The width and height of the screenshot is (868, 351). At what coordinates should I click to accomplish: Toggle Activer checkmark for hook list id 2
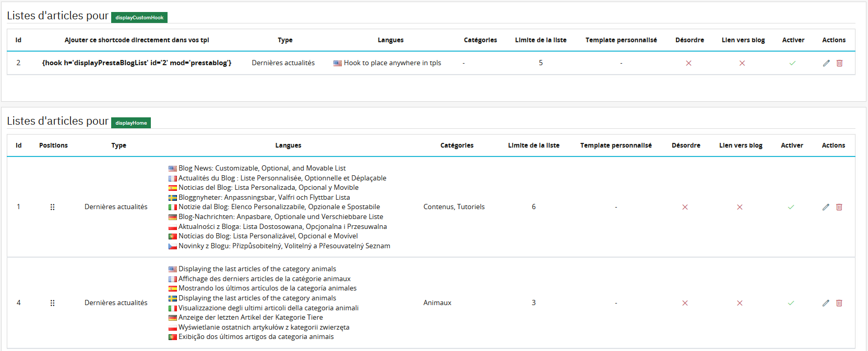792,63
